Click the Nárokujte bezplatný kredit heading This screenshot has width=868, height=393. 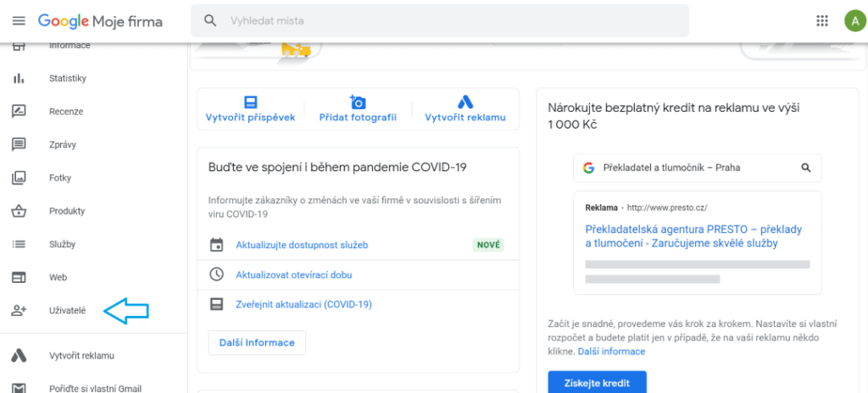tap(674, 116)
